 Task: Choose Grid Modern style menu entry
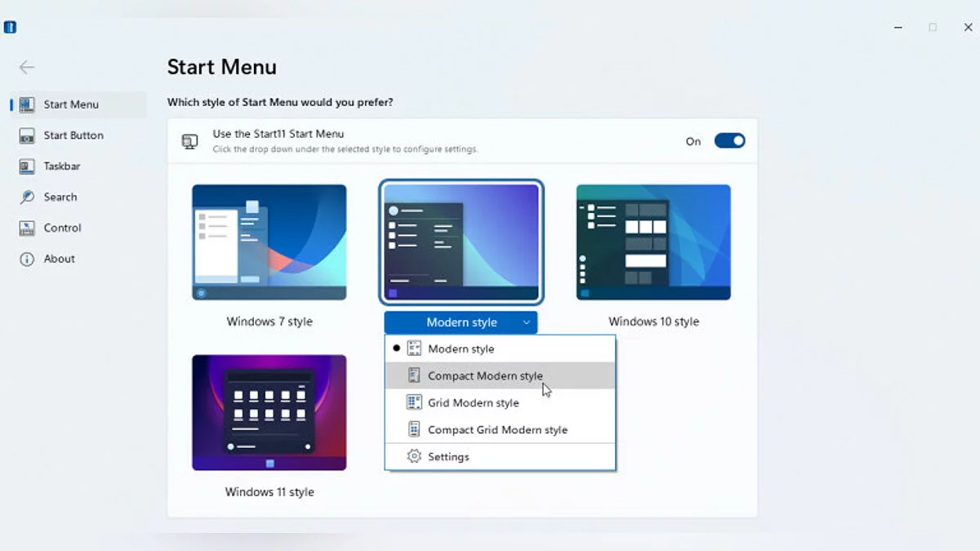pyautogui.click(x=500, y=402)
